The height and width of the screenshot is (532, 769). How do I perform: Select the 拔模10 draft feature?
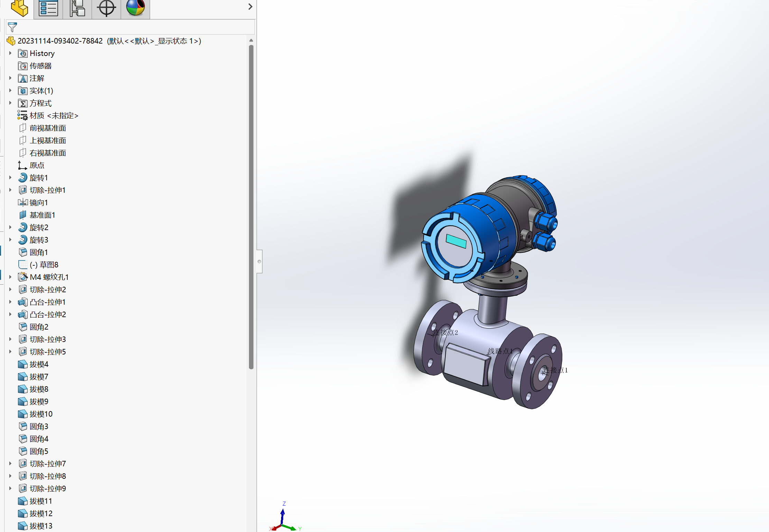41,414
